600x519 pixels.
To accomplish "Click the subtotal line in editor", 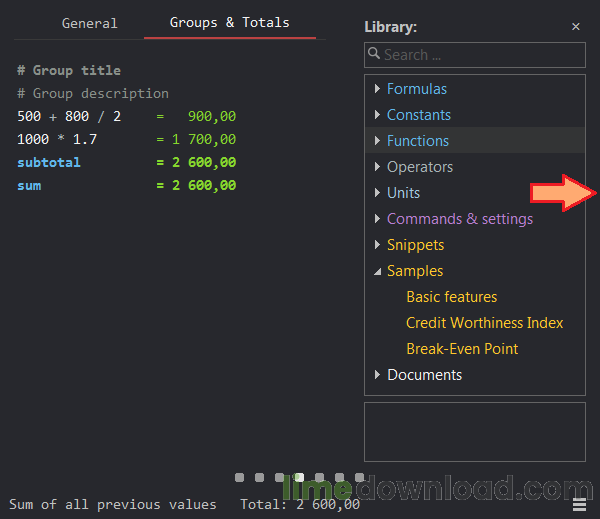I will pyautogui.click(x=49, y=162).
